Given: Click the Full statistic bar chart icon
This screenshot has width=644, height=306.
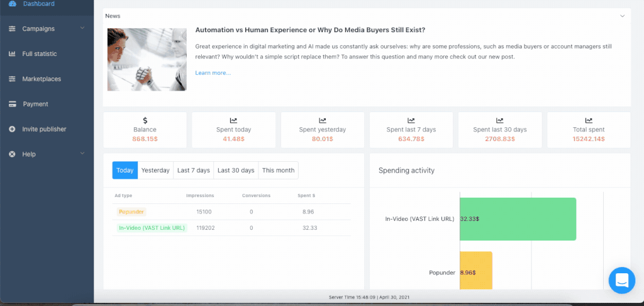Looking at the screenshot, I should point(13,54).
